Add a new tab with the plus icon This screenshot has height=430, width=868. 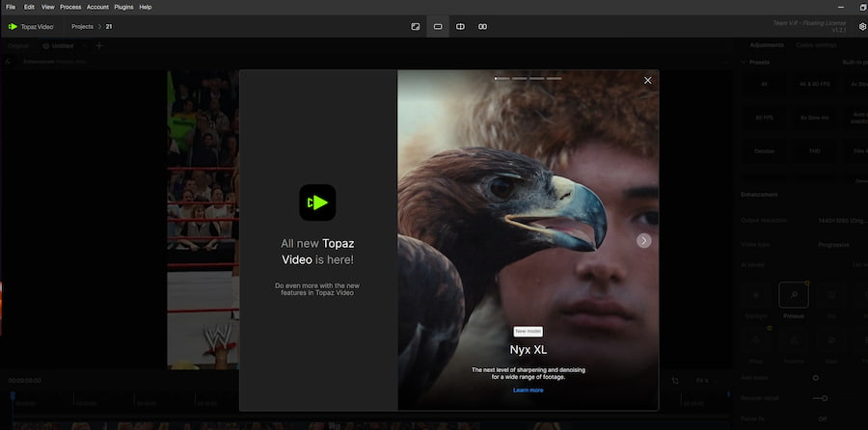click(x=98, y=45)
